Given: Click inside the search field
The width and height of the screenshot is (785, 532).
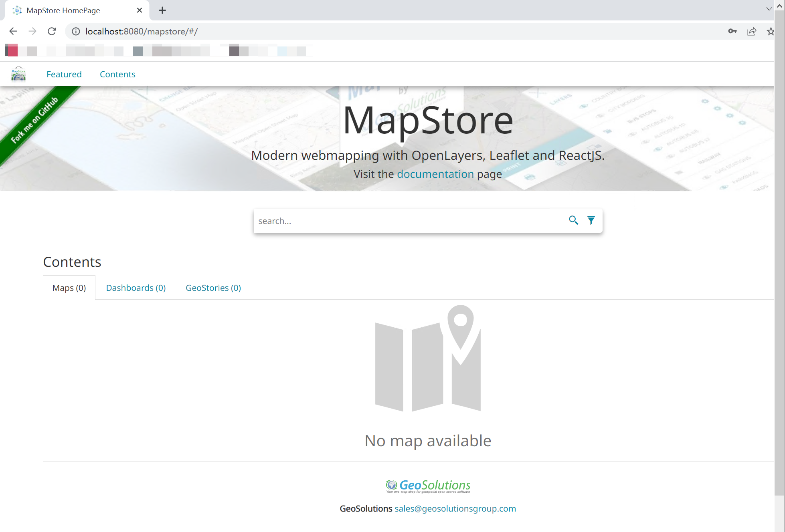Looking at the screenshot, I should [x=401, y=220].
